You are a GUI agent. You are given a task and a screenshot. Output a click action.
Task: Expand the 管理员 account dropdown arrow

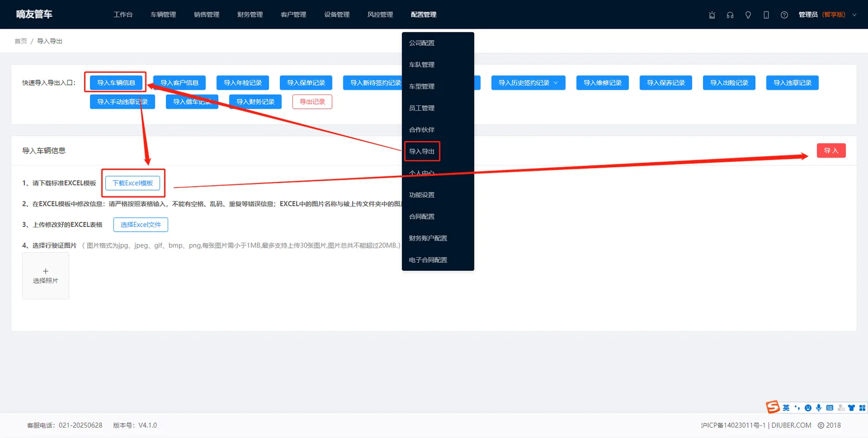854,15
